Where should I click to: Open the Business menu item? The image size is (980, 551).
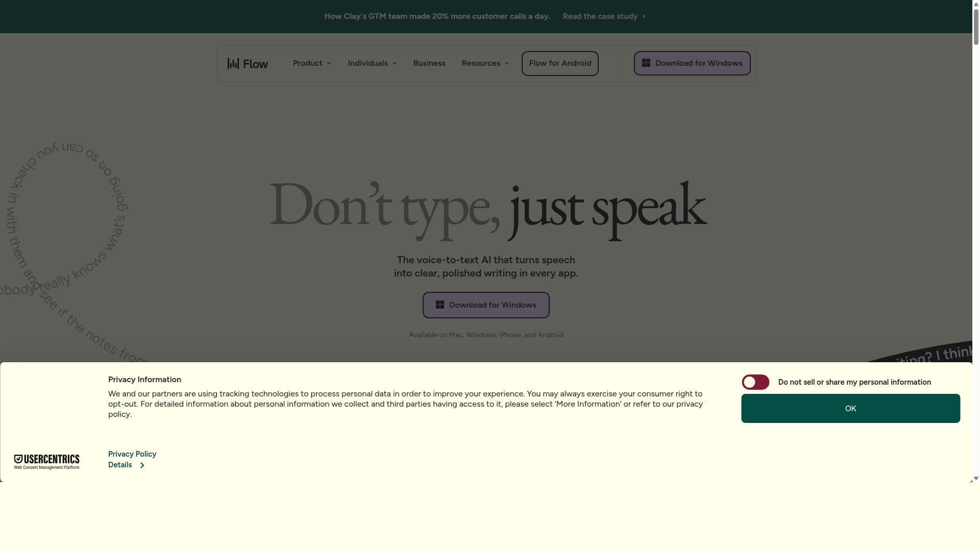coord(429,63)
